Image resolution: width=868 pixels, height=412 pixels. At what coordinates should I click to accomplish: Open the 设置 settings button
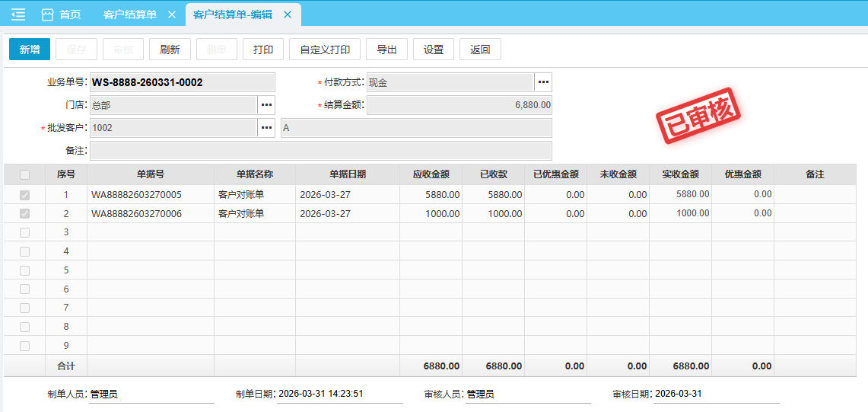pos(434,50)
